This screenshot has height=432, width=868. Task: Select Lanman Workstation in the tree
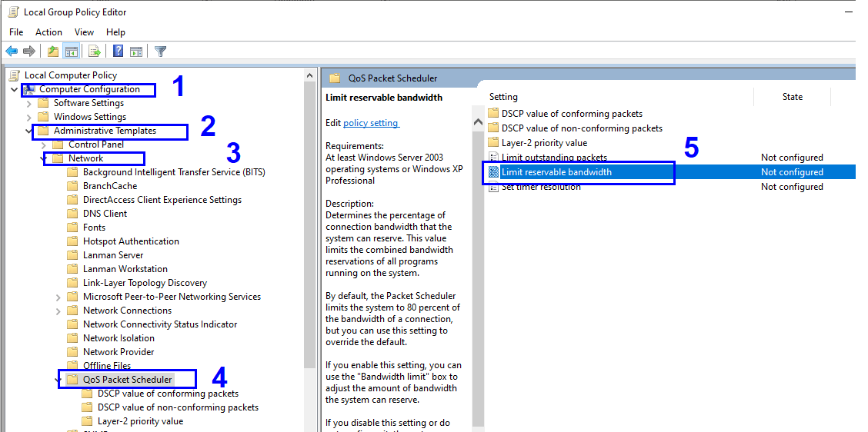[x=125, y=269]
